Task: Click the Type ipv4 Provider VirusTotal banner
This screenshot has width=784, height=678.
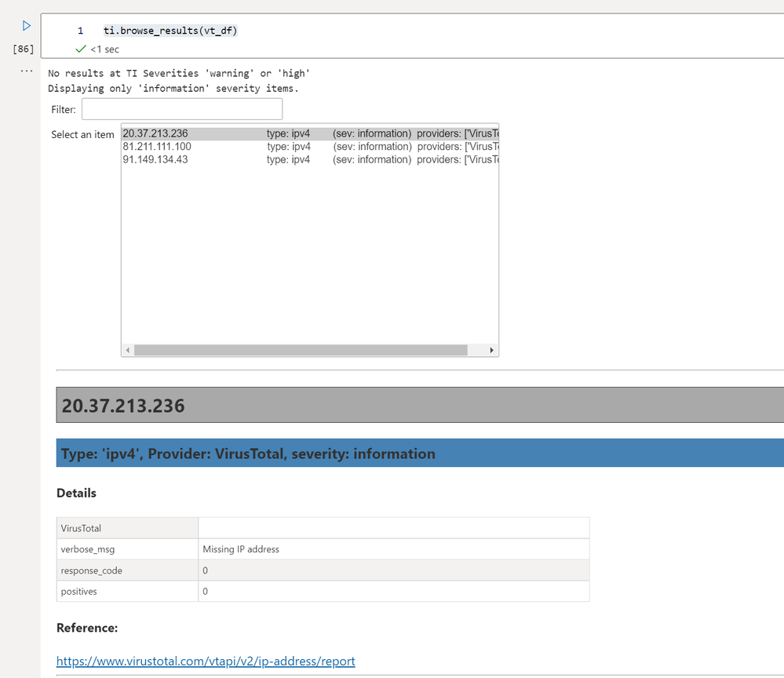Action: pos(420,453)
